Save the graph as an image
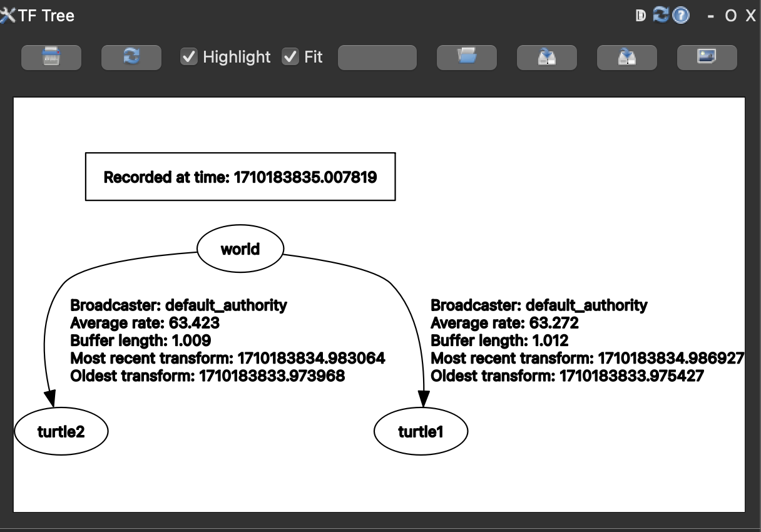This screenshot has height=532, width=761. click(x=707, y=57)
